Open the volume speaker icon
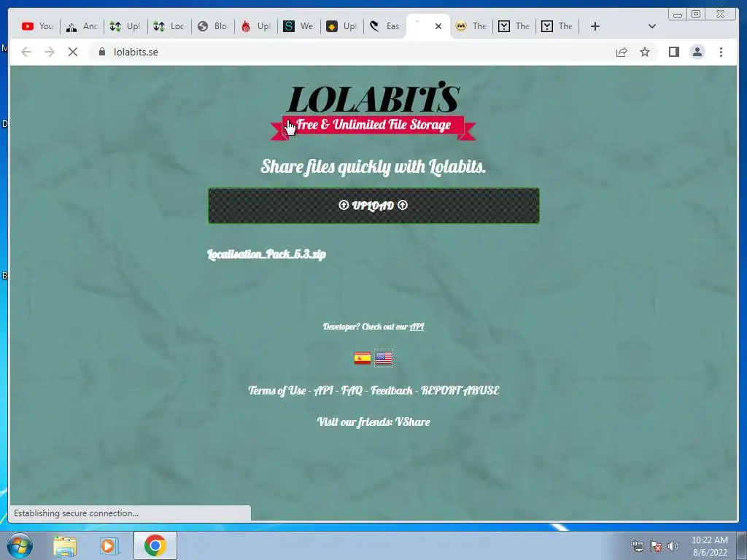Image resolution: width=747 pixels, height=560 pixels. click(x=673, y=546)
